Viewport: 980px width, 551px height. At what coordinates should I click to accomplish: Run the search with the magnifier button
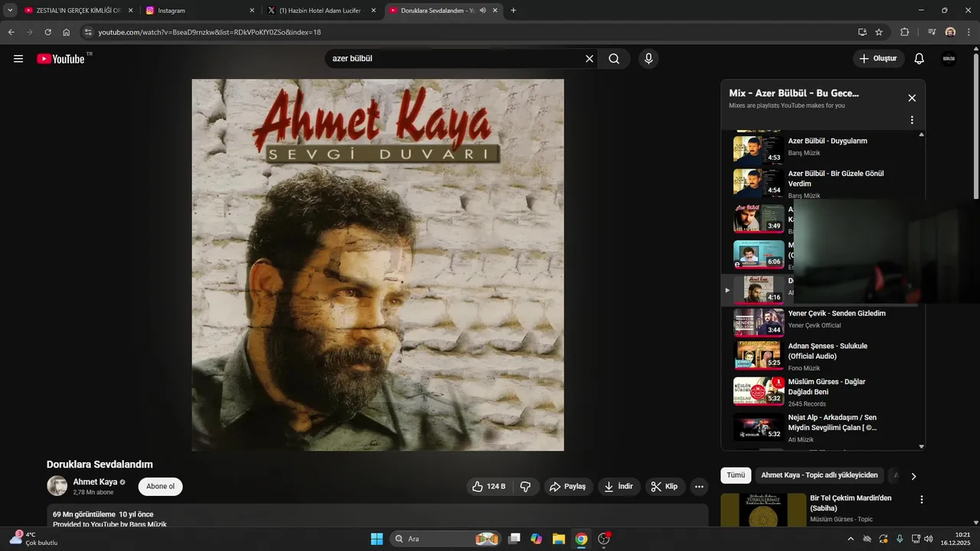click(614, 59)
